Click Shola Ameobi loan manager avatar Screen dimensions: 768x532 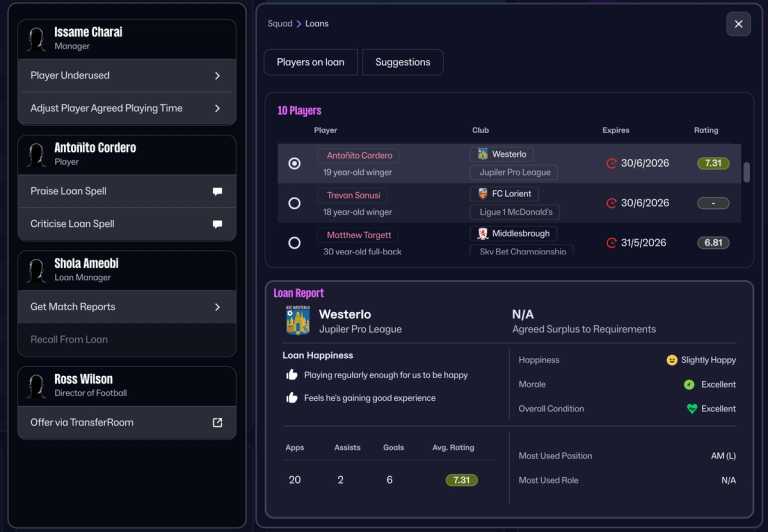tap(37, 270)
